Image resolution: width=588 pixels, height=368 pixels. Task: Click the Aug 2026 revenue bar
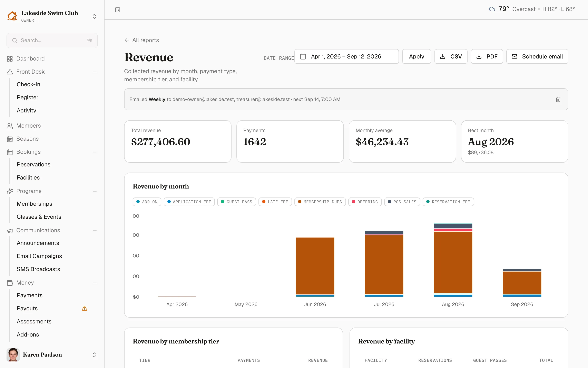pos(453,260)
